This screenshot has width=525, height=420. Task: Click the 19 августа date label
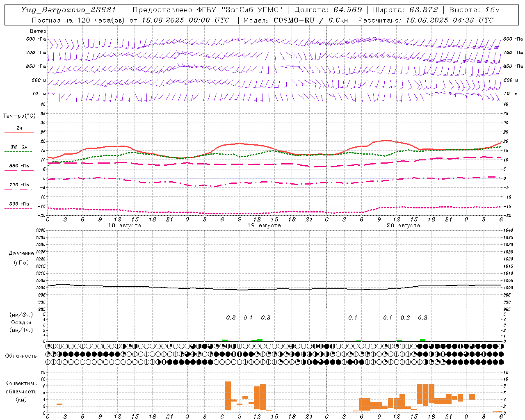(x=264, y=226)
